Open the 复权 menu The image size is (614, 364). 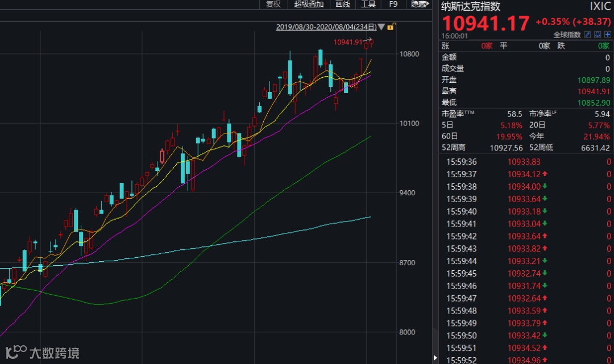(x=273, y=4)
